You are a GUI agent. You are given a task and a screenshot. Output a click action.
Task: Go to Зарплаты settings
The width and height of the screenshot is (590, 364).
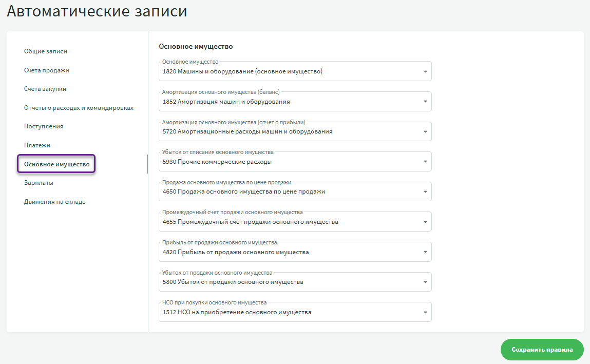[39, 183]
